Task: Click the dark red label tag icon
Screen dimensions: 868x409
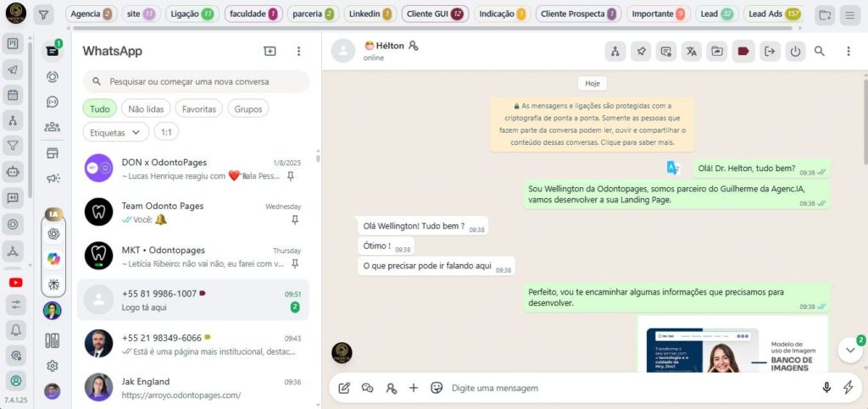Action: 743,52
